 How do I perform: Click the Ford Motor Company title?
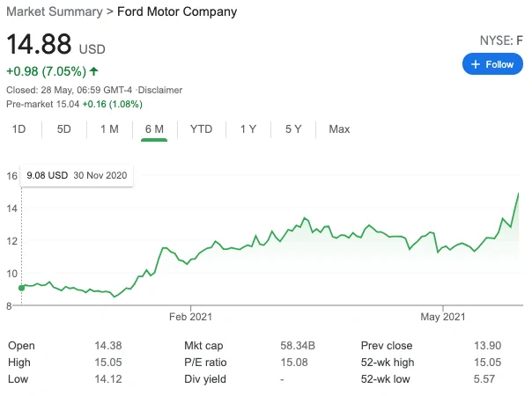[177, 11]
